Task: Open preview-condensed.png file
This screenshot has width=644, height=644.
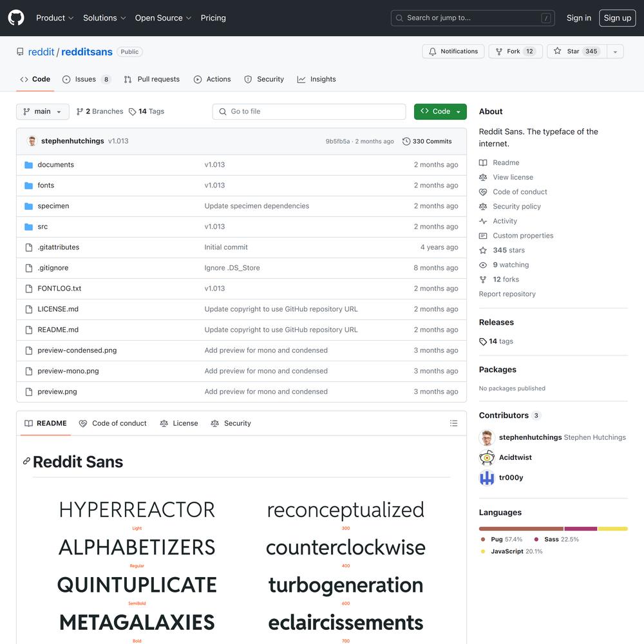Action: pyautogui.click(x=77, y=350)
